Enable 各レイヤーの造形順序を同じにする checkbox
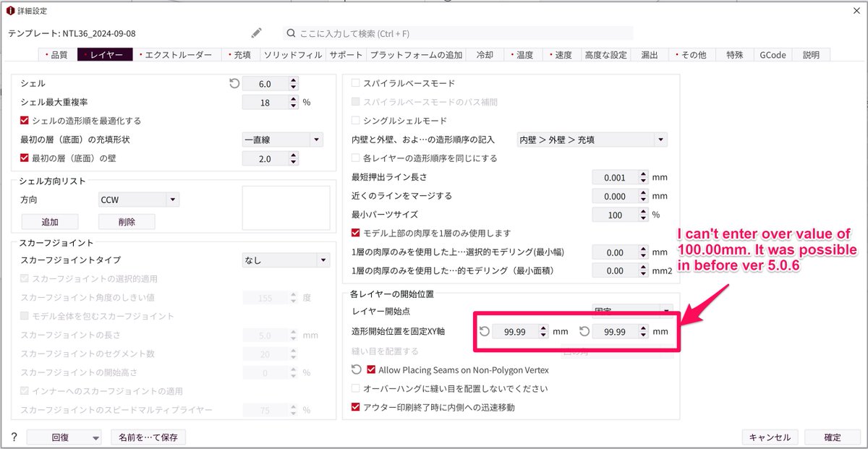The image size is (868, 449). coord(355,158)
